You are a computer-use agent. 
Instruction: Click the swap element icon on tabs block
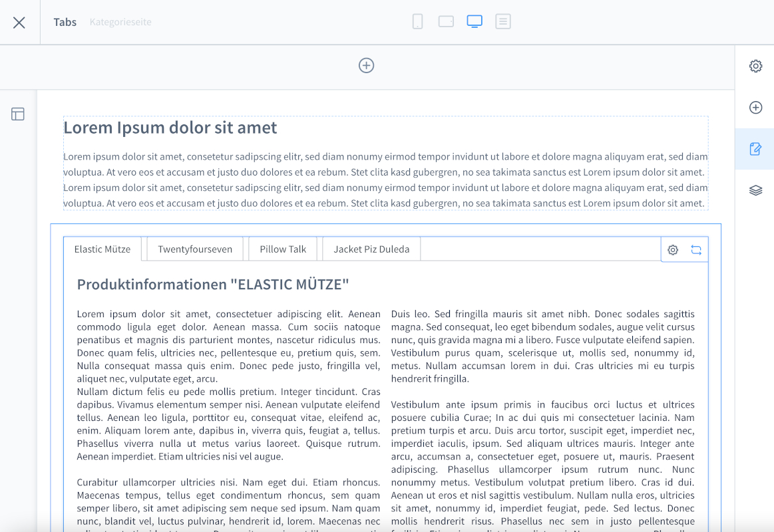tap(696, 250)
